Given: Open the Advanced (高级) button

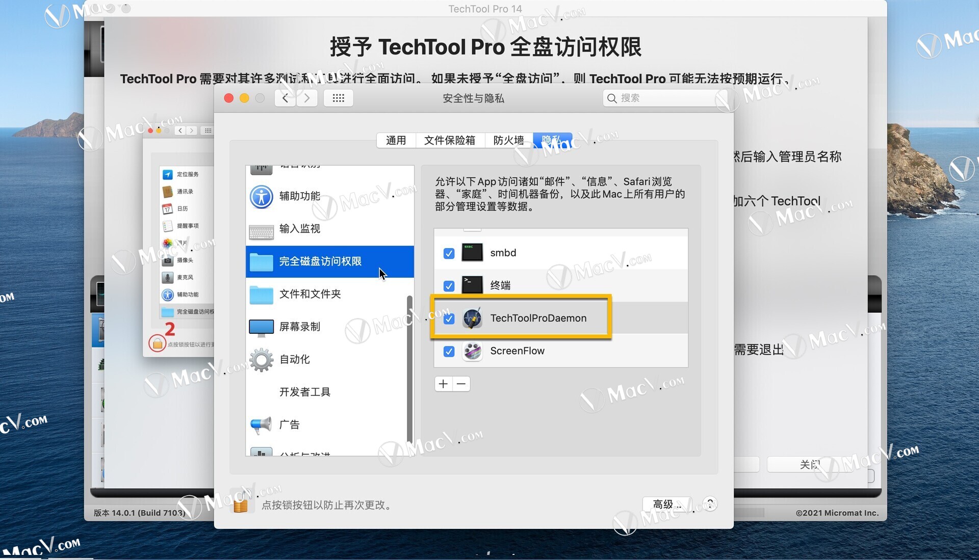Looking at the screenshot, I should [667, 504].
